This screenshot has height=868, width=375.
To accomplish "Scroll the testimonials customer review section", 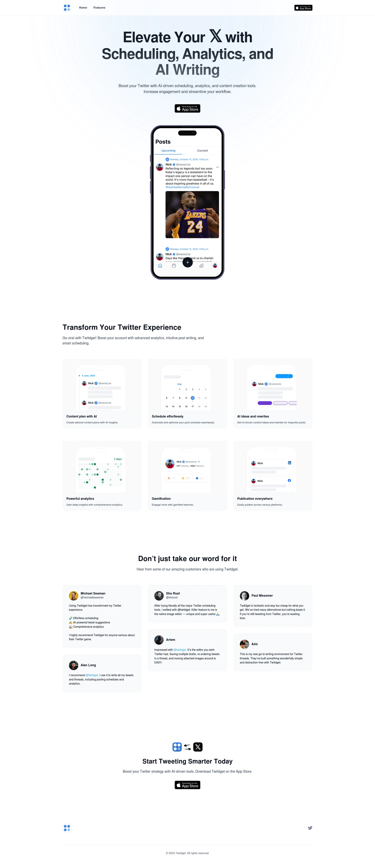I will (187, 637).
